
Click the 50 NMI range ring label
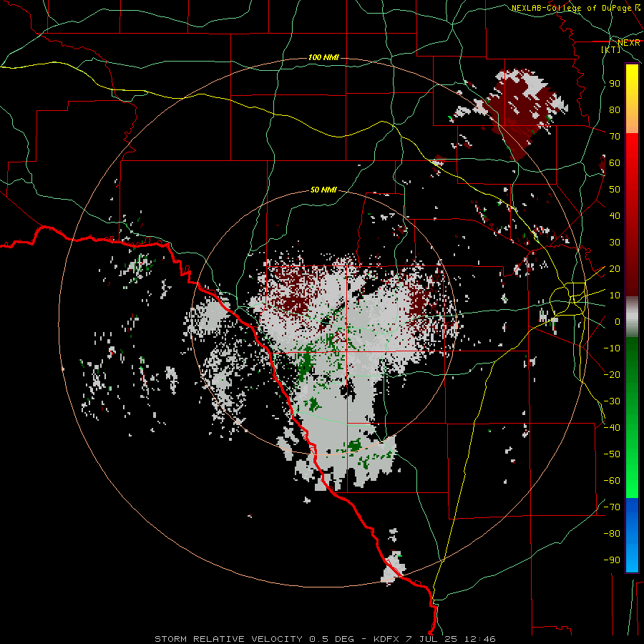[x=323, y=190]
